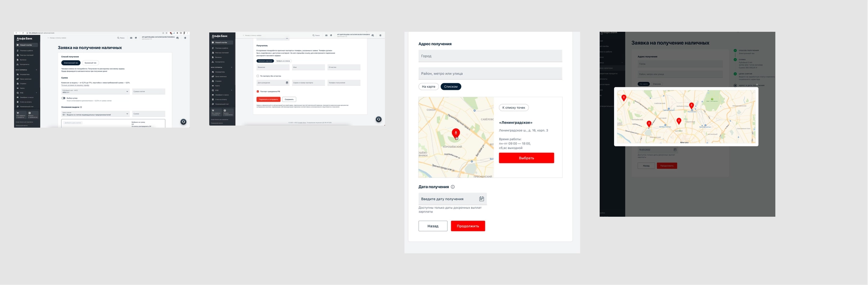
Task: Click the red map pin near Хорошёвский
Action: pos(456,133)
